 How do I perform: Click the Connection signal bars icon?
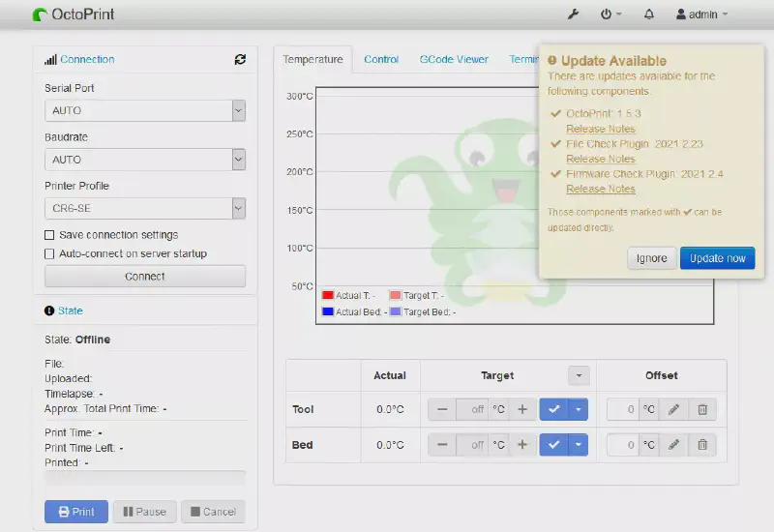point(50,60)
